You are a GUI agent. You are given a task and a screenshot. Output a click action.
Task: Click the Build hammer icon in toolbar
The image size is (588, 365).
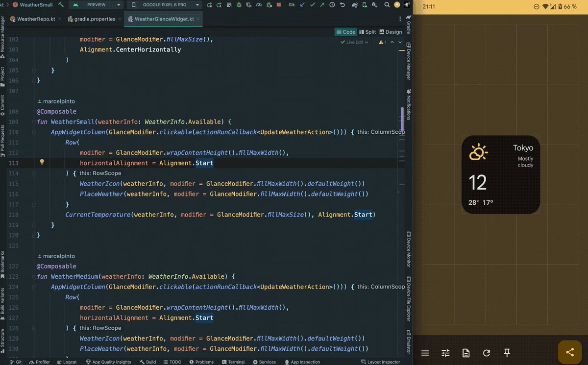click(61, 5)
